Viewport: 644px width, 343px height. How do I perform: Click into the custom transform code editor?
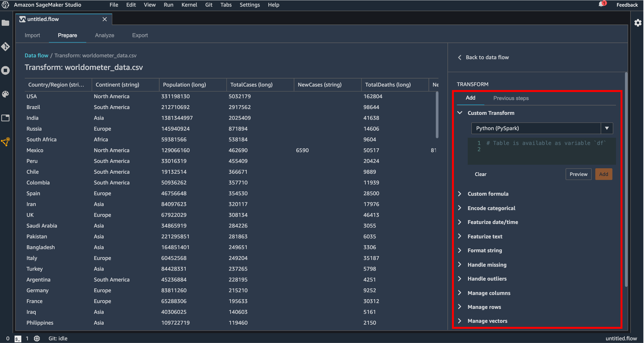542,151
